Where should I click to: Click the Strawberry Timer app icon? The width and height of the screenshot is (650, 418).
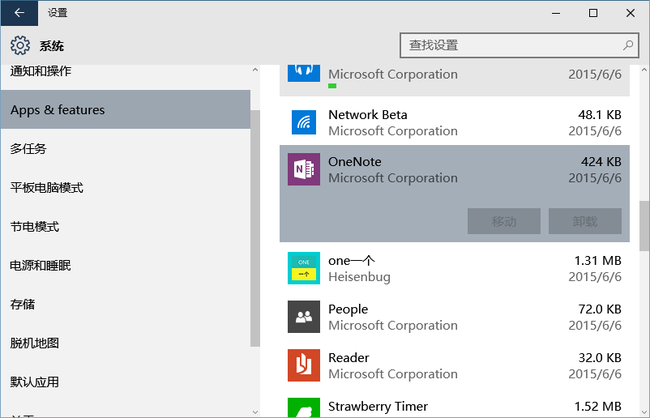(304, 407)
